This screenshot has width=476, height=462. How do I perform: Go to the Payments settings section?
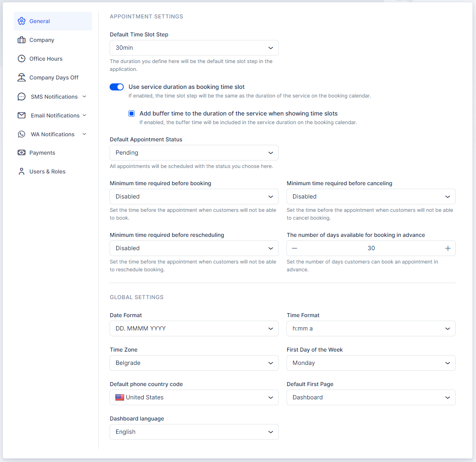click(42, 153)
